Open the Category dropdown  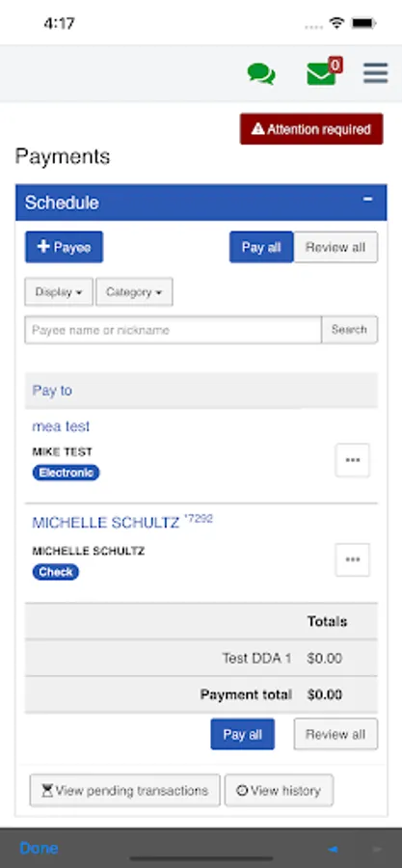click(134, 291)
